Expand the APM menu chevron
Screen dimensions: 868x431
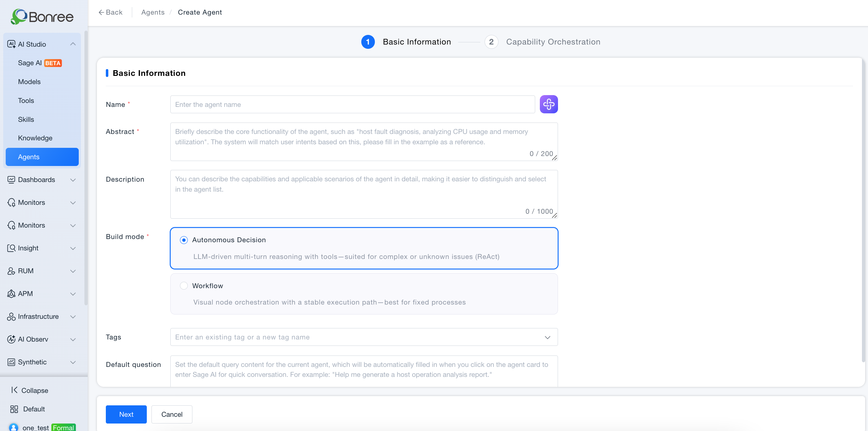[73, 294]
